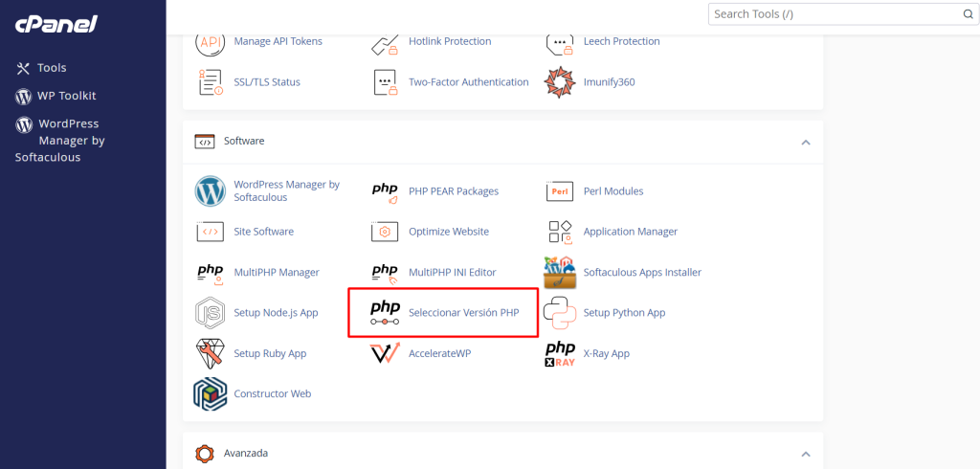The image size is (980, 469).
Task: Open Application Manager link
Action: (x=631, y=232)
